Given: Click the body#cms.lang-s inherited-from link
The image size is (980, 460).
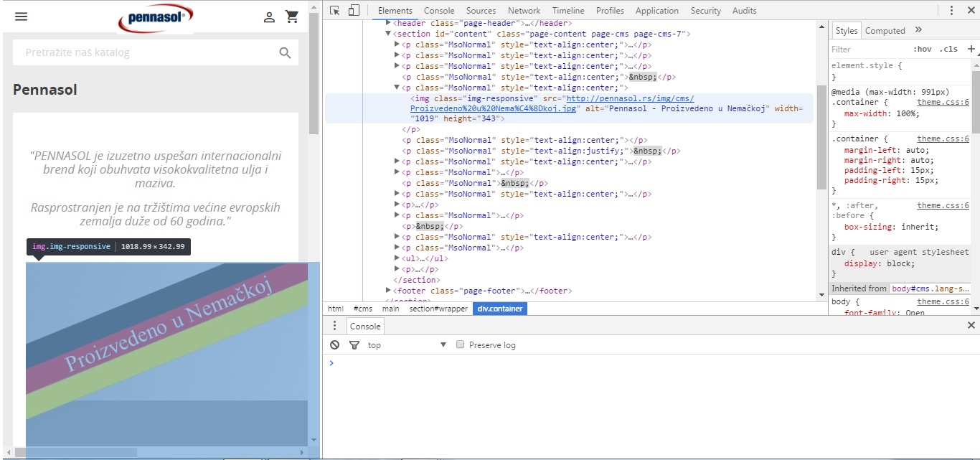Looking at the screenshot, I should tap(930, 288).
